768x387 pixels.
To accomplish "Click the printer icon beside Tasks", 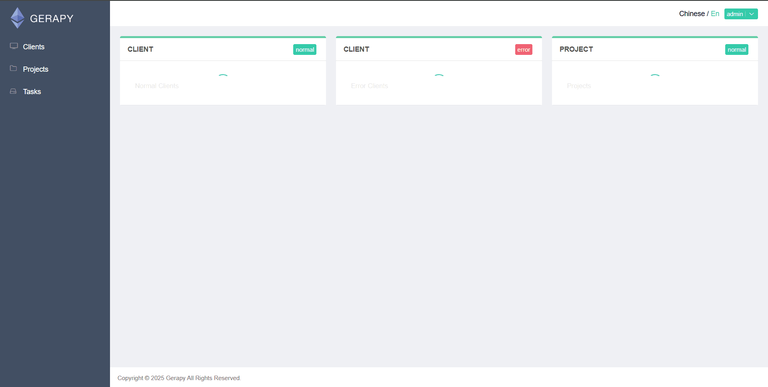I will coord(14,91).
